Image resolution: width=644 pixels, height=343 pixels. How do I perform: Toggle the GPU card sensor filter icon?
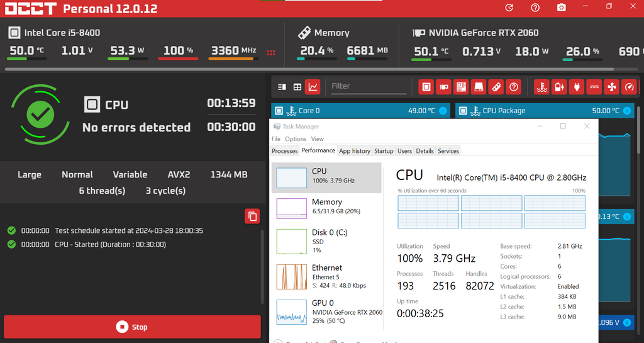443,87
